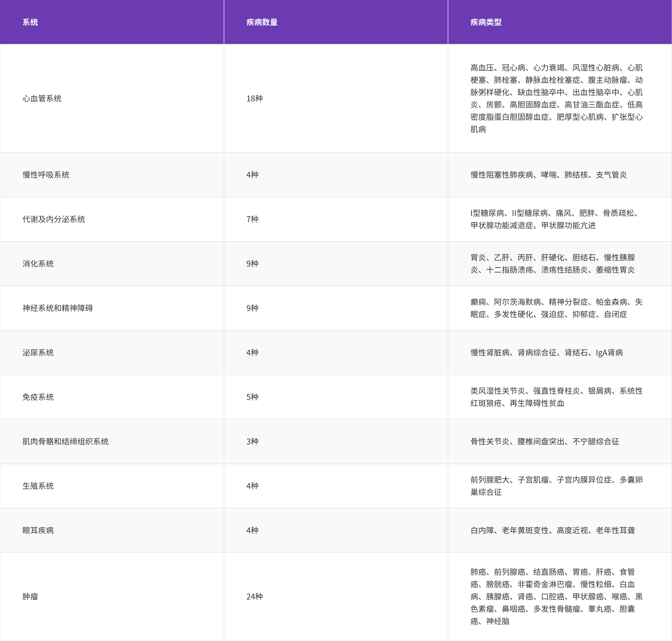Select the 泌尿系统 row label
Screen dimensions: 672x641
(38, 352)
